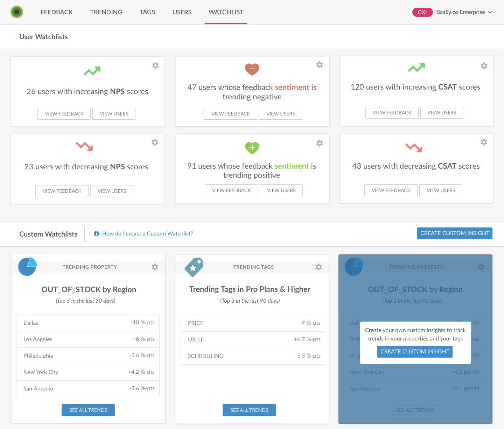
Task: Click the green upward trend icon for NPS
Action: tap(92, 71)
